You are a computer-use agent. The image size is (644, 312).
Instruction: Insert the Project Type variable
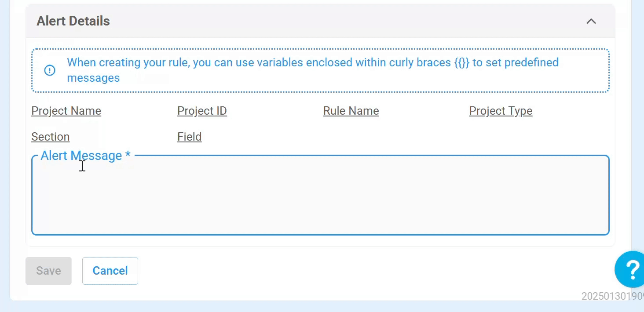pos(501,111)
